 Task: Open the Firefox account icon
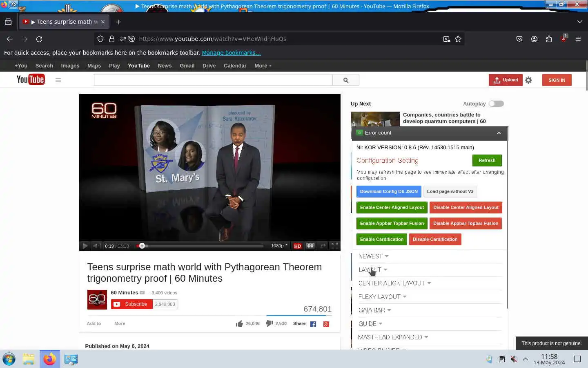[x=534, y=39]
